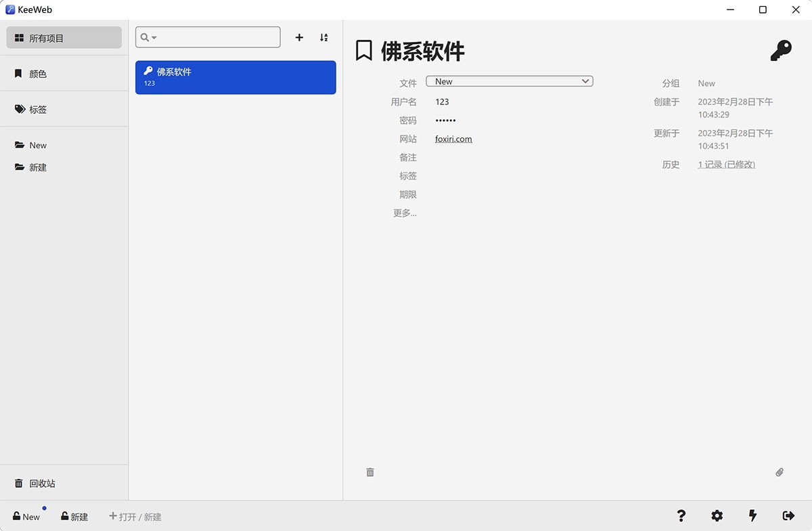Expand 更多... additional fields
Image resolution: width=812 pixels, height=531 pixels.
click(405, 213)
